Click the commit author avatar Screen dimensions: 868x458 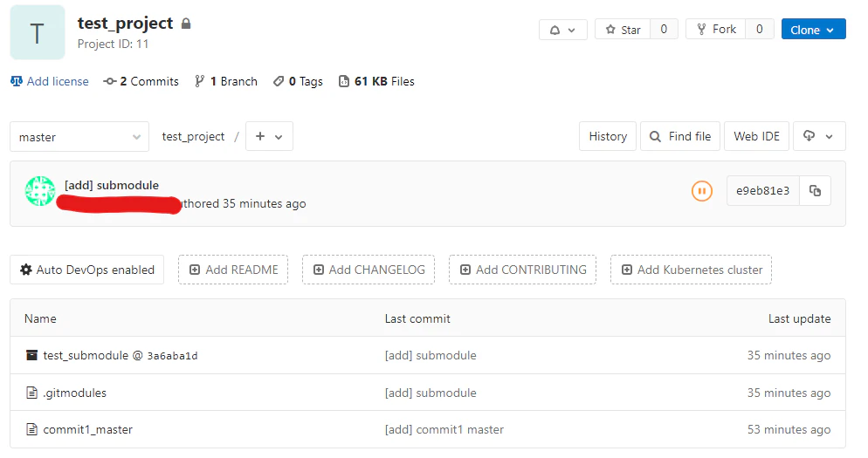tap(40, 191)
